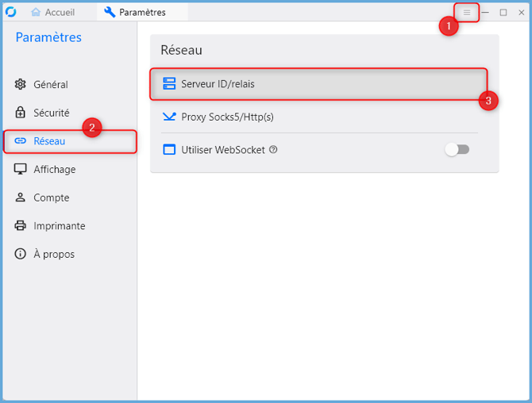The width and height of the screenshot is (532, 403).
Task: Click the link icon beside Réseau
Action: click(x=21, y=140)
